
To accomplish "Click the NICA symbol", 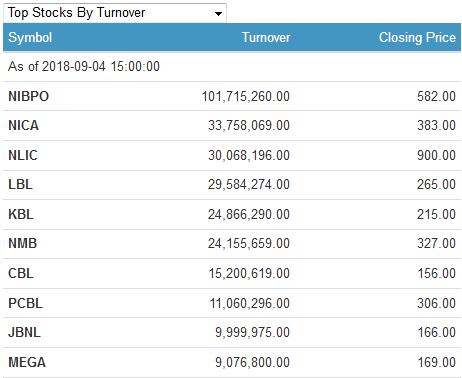I will click(23, 126).
